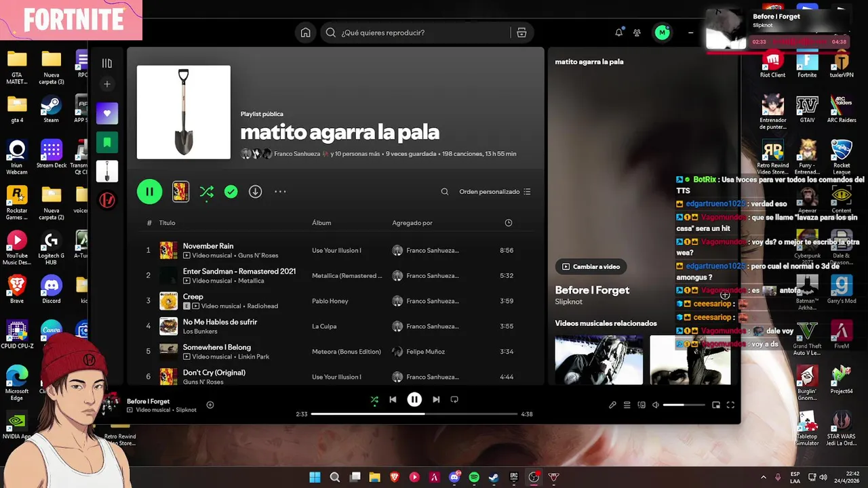The width and height of the screenshot is (868, 488).
Task: Mute Spotify volume speaker icon
Action: coord(656,405)
